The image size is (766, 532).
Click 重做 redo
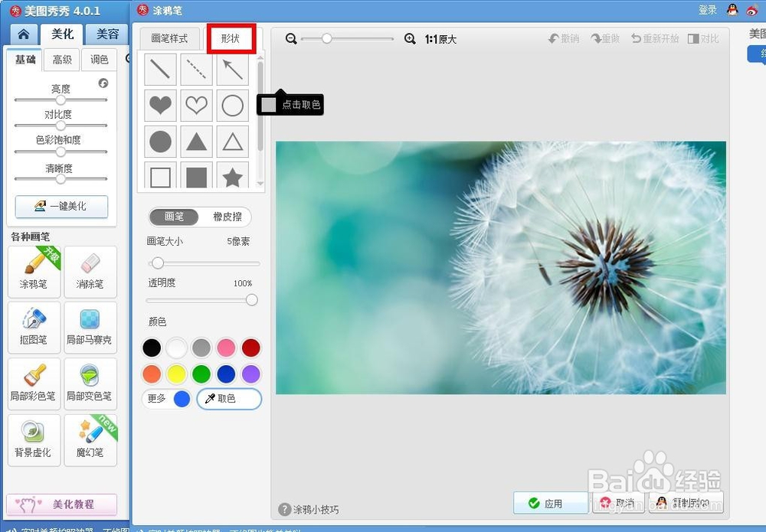[x=605, y=38]
